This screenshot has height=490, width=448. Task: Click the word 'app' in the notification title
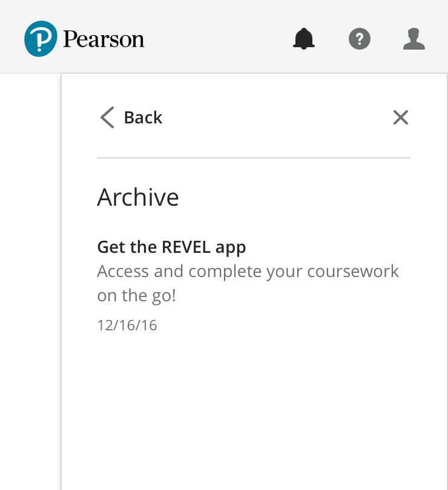click(x=231, y=247)
